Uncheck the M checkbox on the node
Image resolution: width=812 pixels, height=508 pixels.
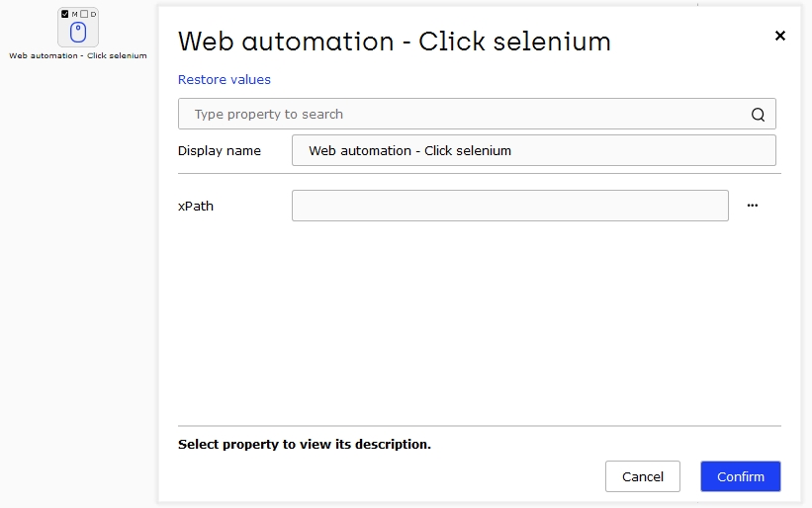[x=64, y=14]
